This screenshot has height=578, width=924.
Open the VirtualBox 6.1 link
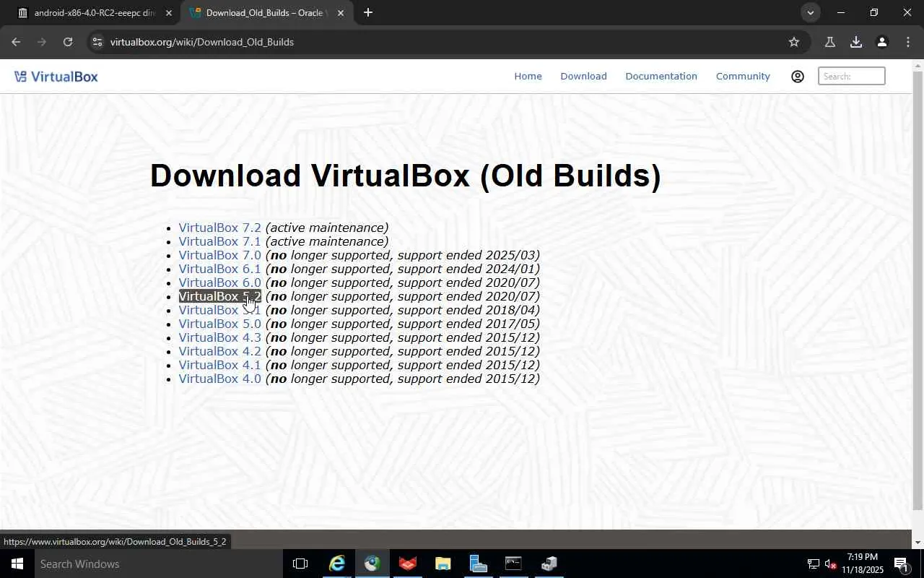(220, 269)
